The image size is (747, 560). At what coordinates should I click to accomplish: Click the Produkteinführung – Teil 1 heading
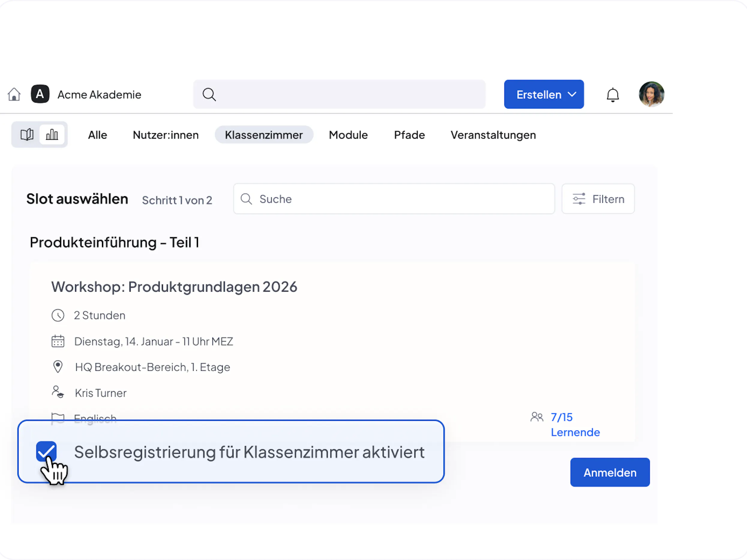click(115, 242)
